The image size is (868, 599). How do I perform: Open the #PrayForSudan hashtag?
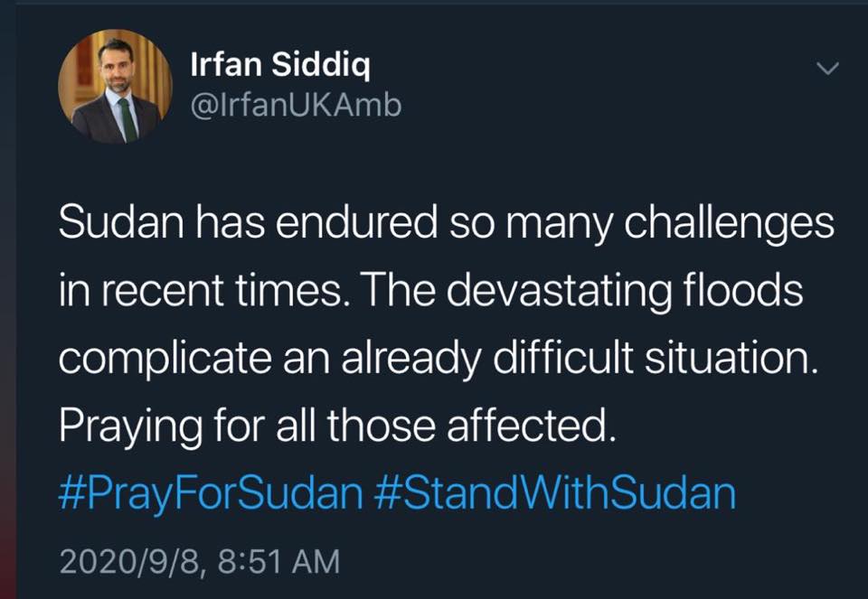click(210, 493)
